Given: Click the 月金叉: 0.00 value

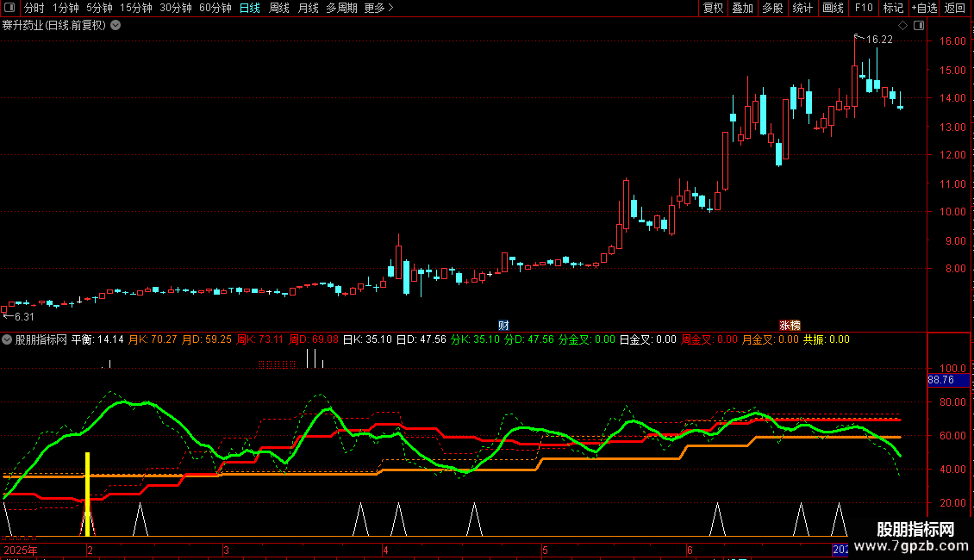Looking at the screenshot, I should click(x=771, y=339).
